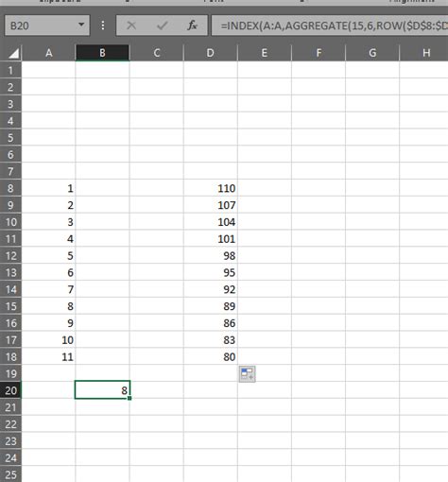
Task: Click cell A18 containing 11
Action: click(48, 357)
